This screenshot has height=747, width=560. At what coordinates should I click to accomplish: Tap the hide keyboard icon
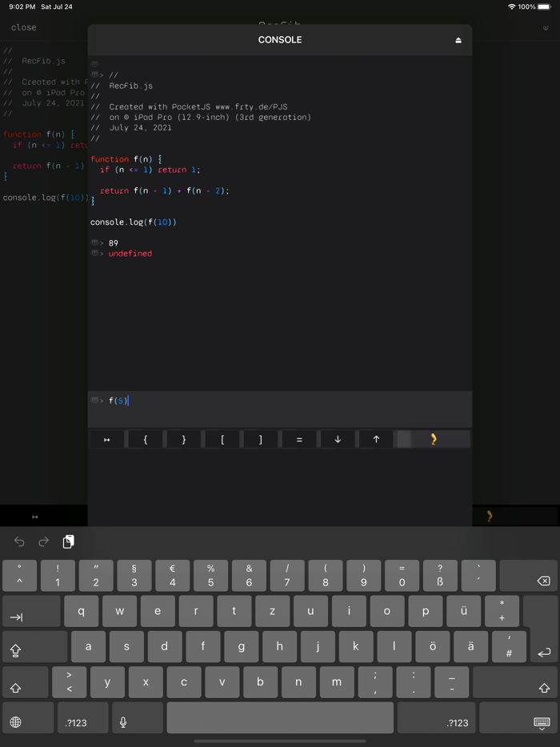(518, 718)
